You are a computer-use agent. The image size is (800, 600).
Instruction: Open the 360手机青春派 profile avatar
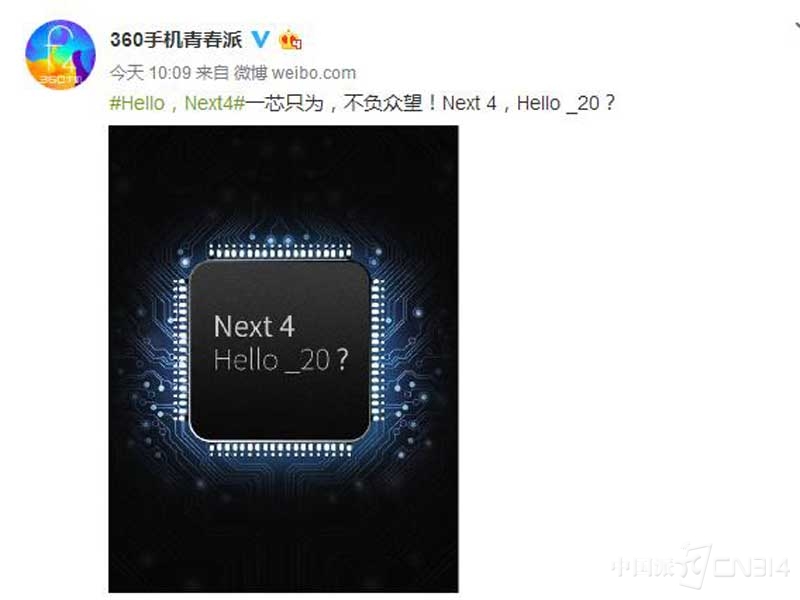click(x=60, y=54)
